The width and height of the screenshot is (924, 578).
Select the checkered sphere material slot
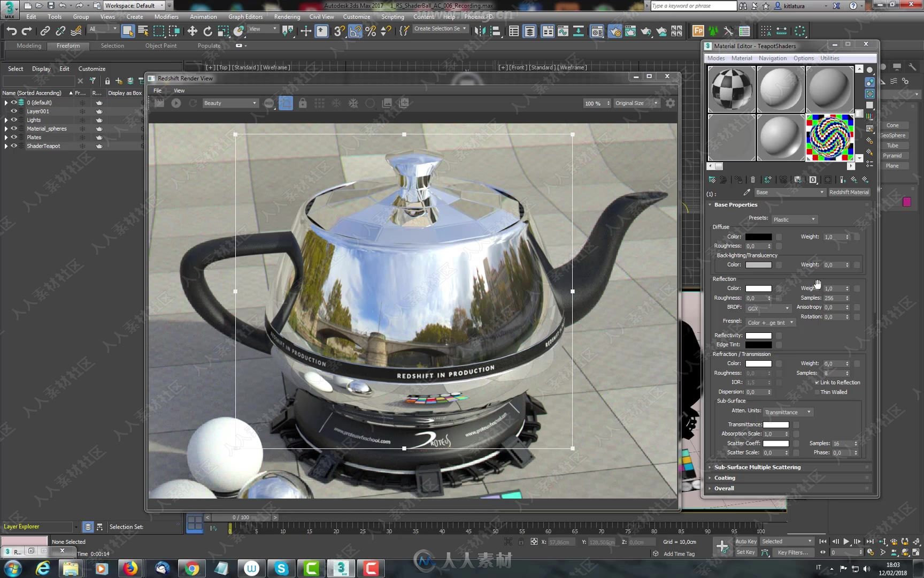pos(732,89)
